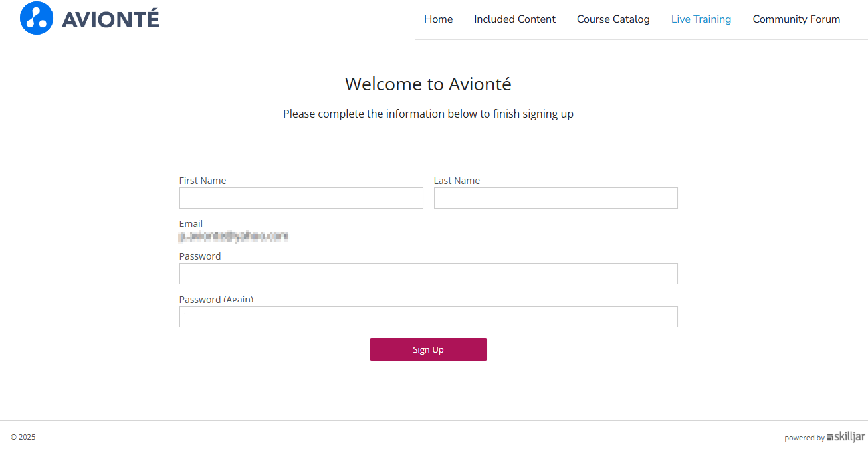Viewport: 868px width, 451px height.
Task: Click the Avionté logo icon
Action: 37,18
